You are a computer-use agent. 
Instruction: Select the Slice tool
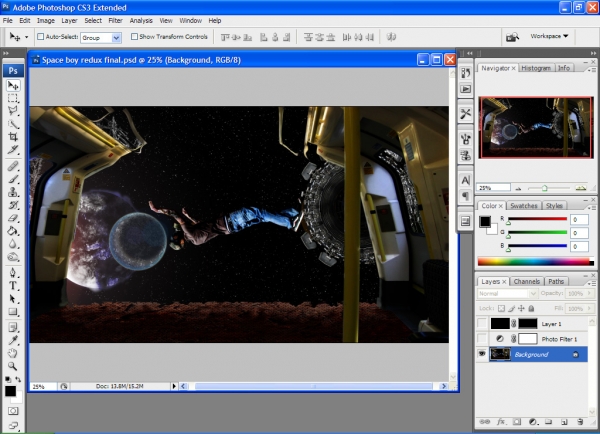click(x=13, y=150)
